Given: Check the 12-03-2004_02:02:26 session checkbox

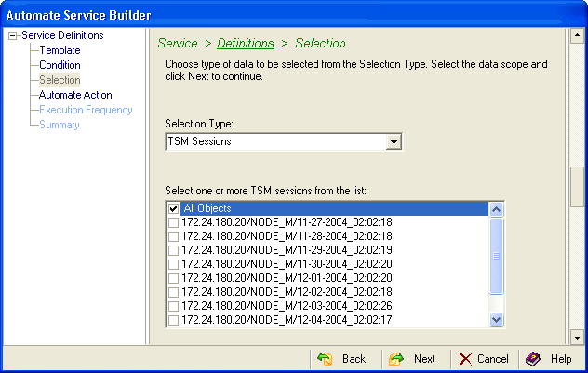Looking at the screenshot, I should click(173, 306).
